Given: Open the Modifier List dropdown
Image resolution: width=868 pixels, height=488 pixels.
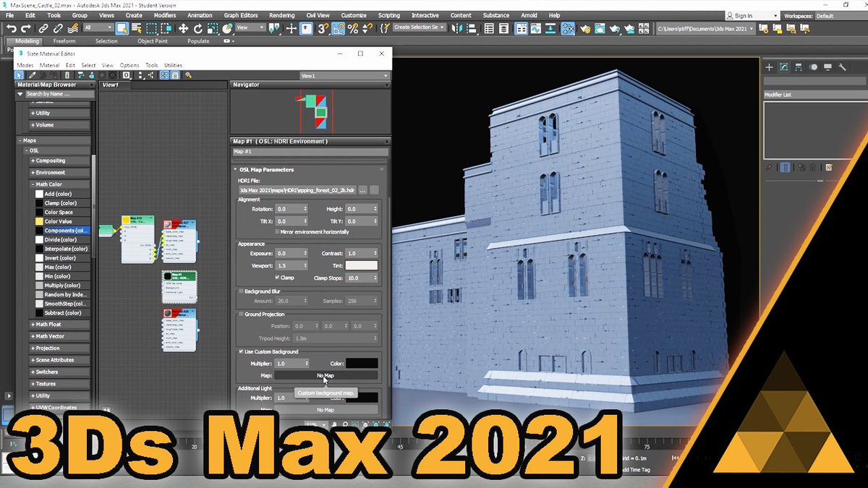Looking at the screenshot, I should point(814,94).
